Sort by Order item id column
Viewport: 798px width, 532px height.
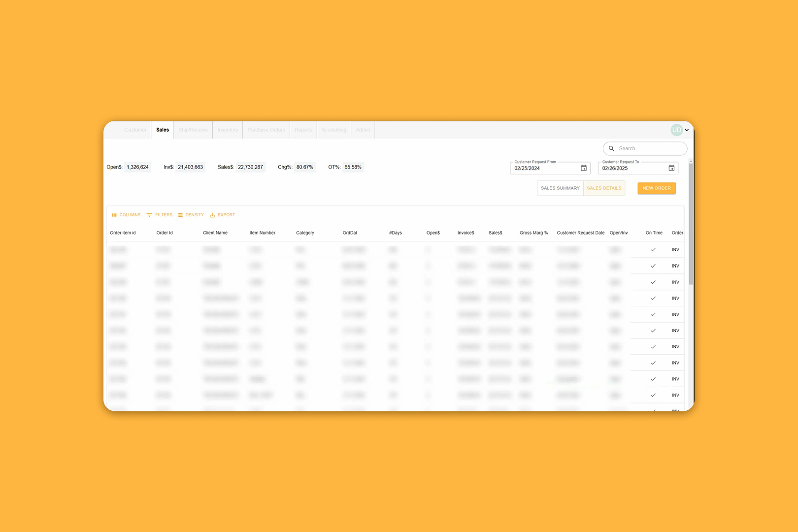click(x=123, y=233)
